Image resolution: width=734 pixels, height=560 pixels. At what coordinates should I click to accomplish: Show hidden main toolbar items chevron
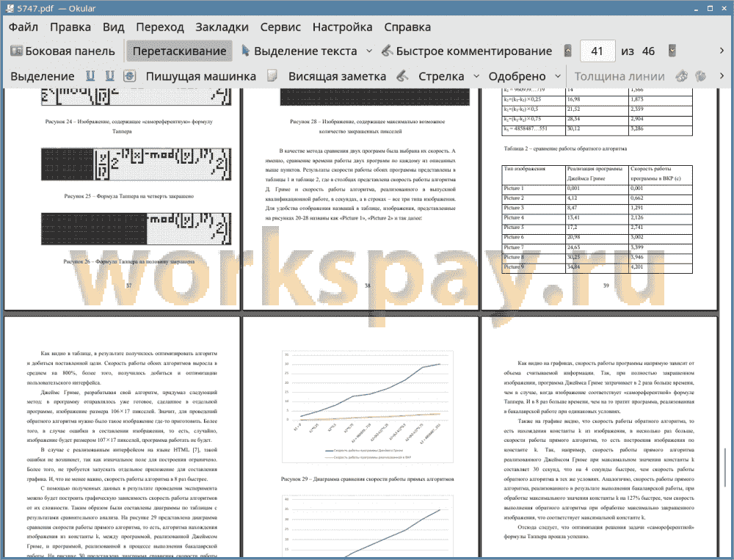click(x=722, y=51)
